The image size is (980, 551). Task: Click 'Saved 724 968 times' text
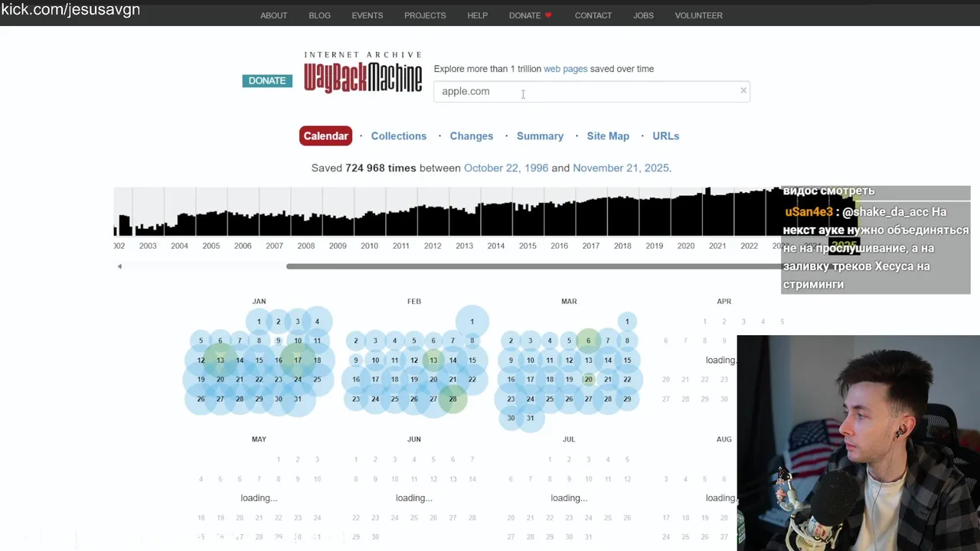364,168
